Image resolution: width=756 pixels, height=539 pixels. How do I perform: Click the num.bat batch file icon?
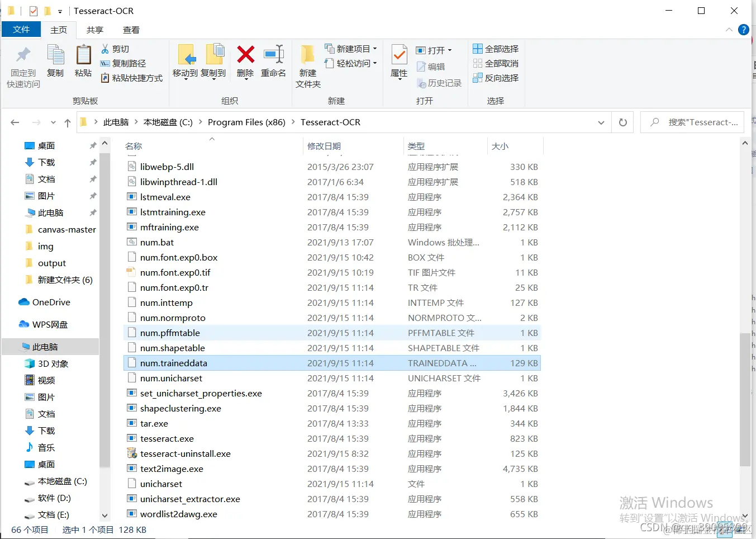(132, 243)
